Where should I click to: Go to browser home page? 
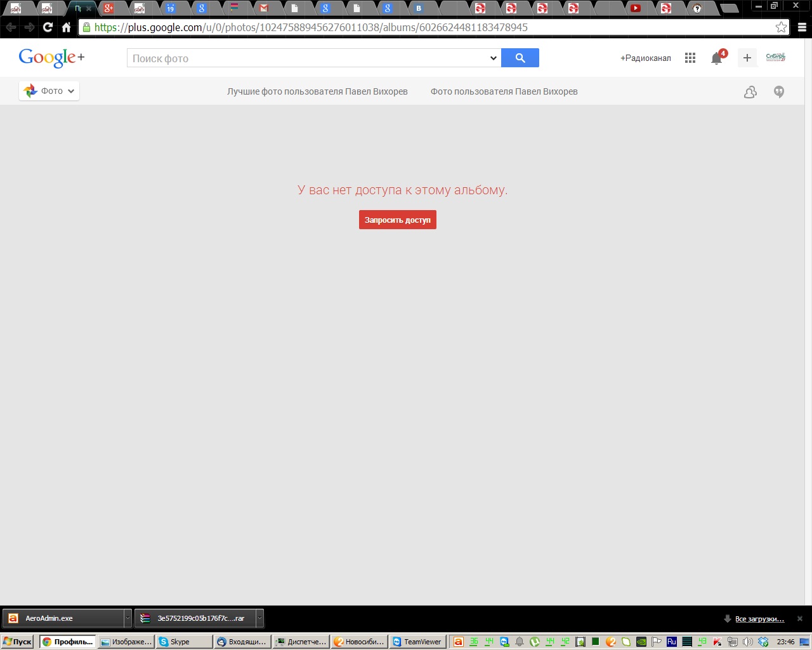[x=66, y=27]
